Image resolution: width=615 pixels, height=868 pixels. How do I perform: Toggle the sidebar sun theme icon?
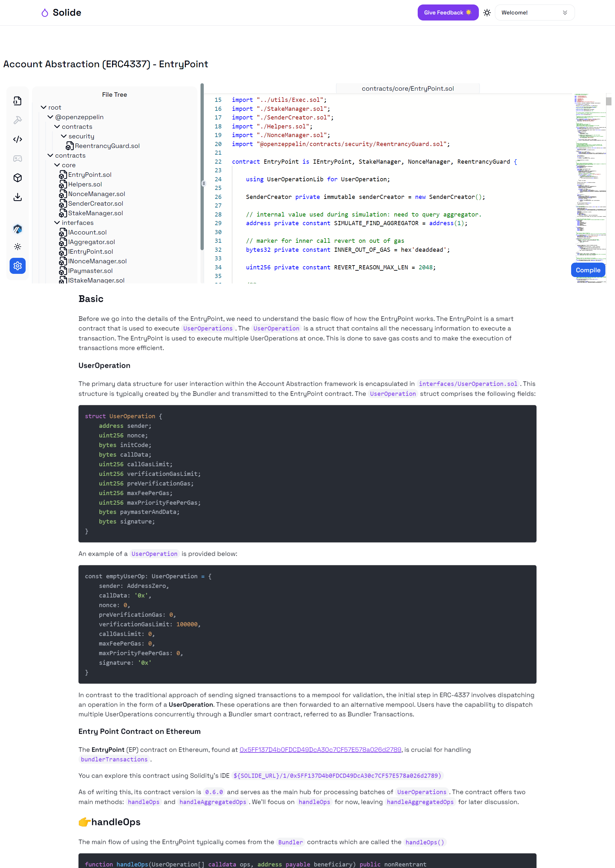(x=17, y=247)
